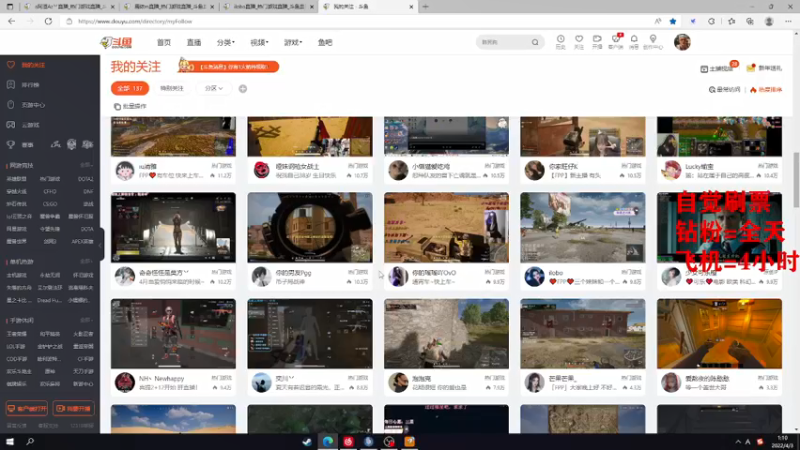
Task: Select the 全部 137 filter pill
Action: 130,88
